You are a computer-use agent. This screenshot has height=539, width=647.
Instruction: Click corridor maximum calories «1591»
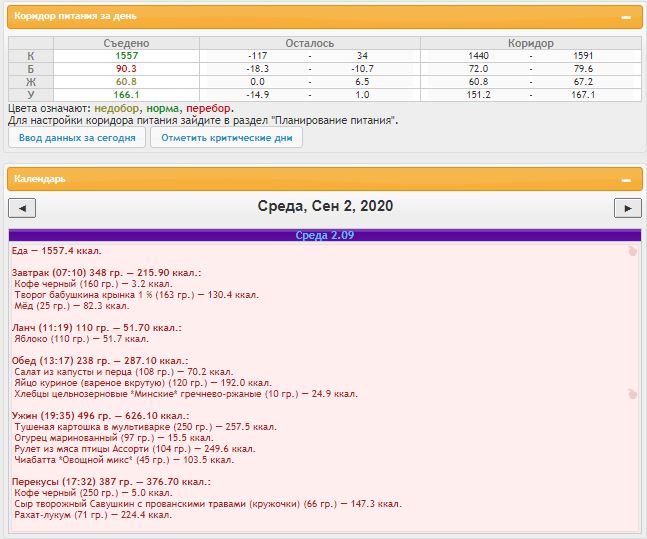point(583,56)
